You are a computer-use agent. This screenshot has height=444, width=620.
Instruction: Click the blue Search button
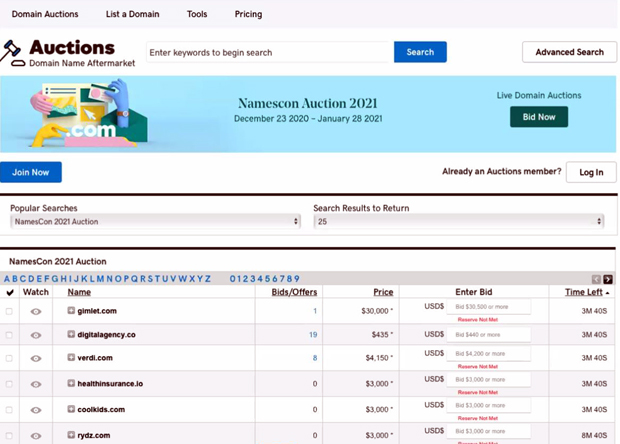420,52
